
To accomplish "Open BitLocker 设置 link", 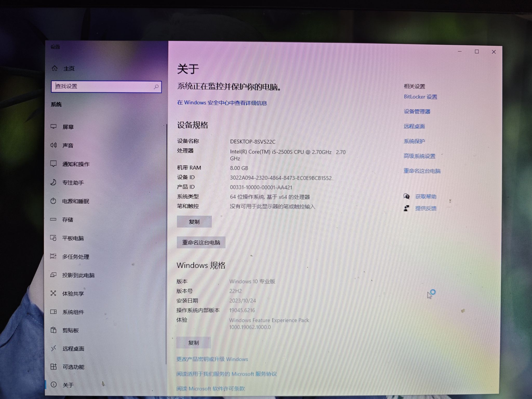I will 420,97.
